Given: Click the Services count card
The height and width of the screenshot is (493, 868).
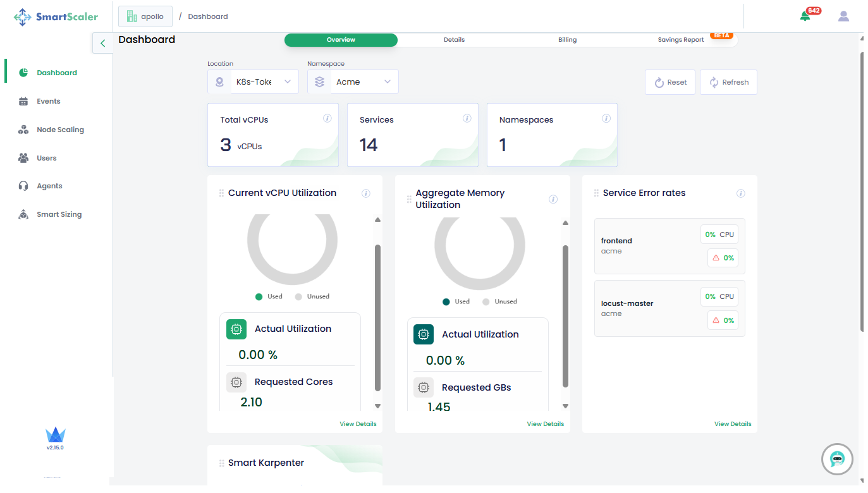Looking at the screenshot, I should pos(413,135).
